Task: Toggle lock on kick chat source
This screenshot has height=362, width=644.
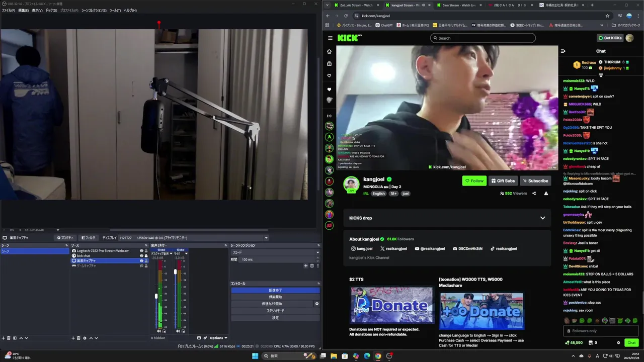Action: 146,256
